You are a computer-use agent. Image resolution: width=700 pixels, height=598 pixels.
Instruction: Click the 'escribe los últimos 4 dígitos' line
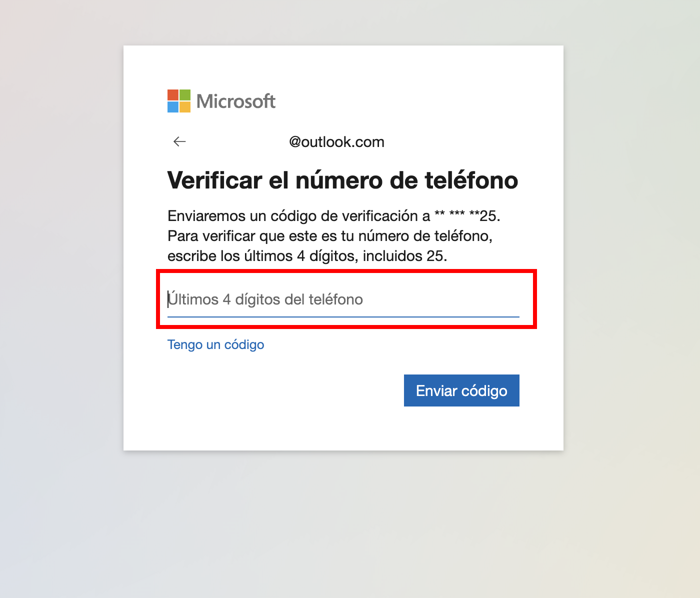coord(307,256)
